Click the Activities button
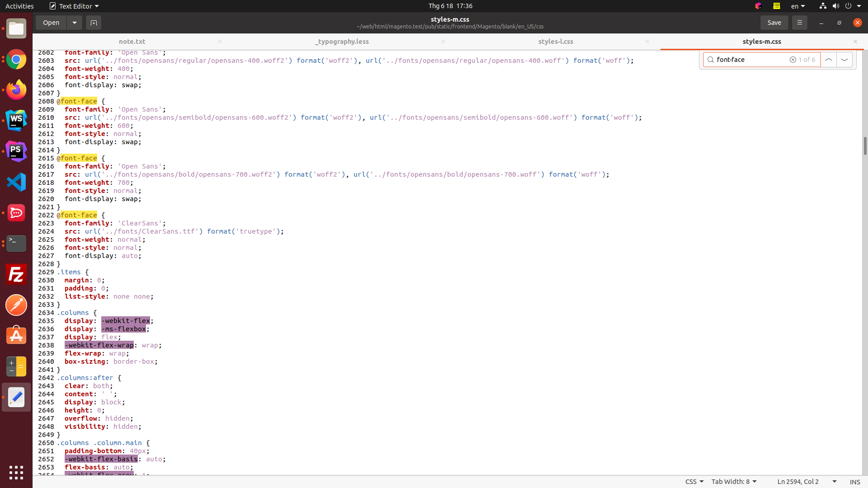The width and height of the screenshot is (868, 488). tap(19, 6)
